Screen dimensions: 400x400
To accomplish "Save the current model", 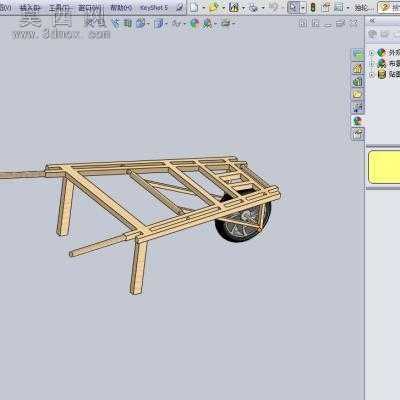I will 234,7.
